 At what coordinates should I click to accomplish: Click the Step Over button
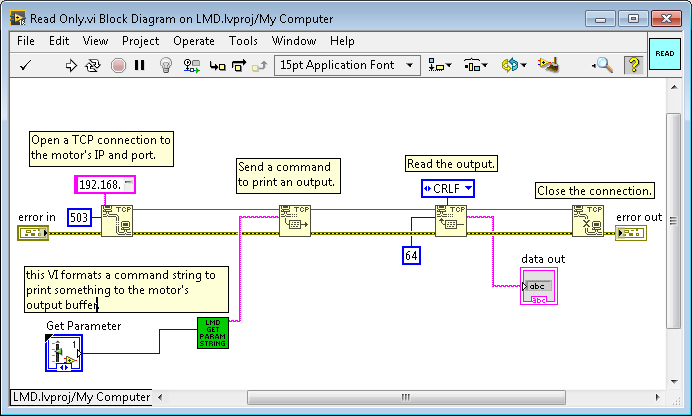click(x=239, y=66)
